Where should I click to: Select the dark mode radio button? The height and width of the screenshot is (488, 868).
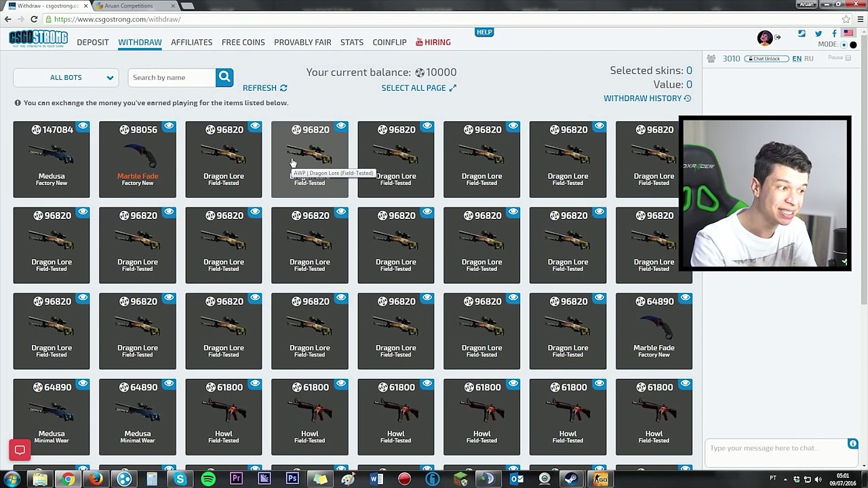(853, 45)
